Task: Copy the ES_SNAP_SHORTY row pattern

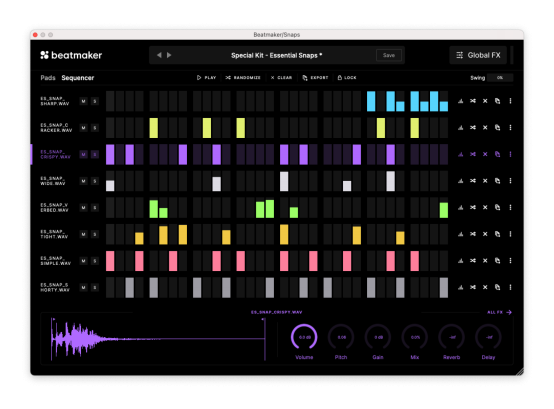Action: [x=497, y=287]
